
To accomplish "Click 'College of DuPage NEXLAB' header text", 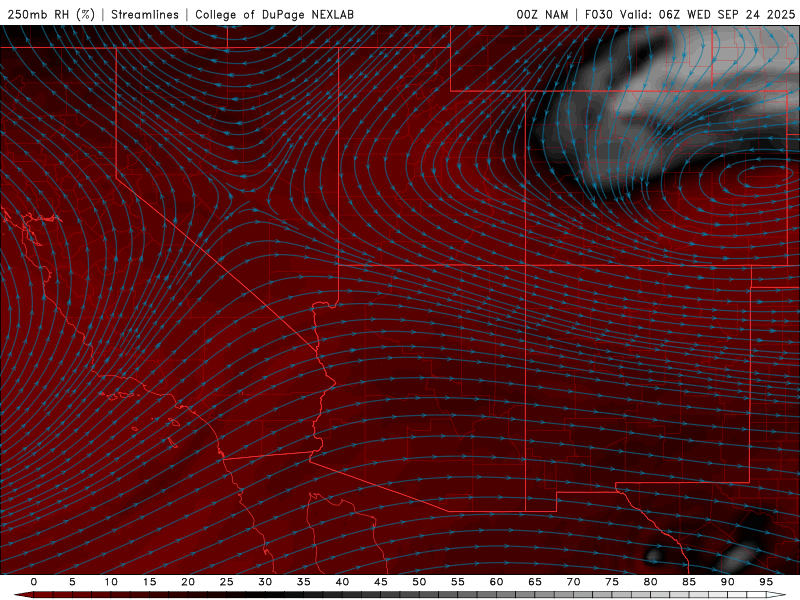I will point(274,14).
